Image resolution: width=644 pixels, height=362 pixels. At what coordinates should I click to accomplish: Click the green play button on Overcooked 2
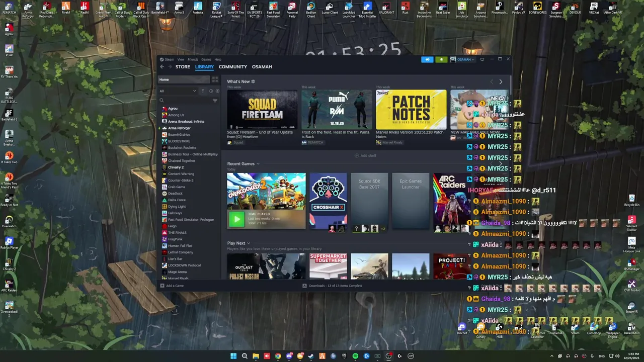pyautogui.click(x=236, y=219)
